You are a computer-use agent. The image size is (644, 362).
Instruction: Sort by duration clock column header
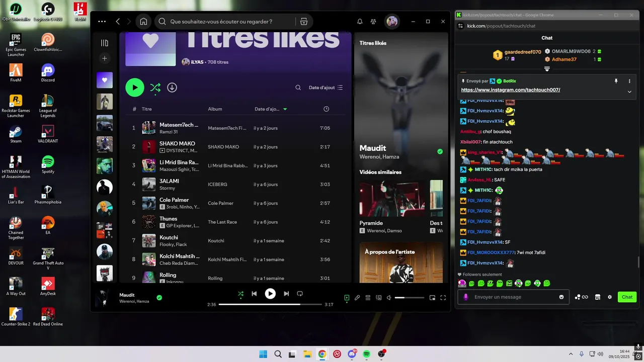pyautogui.click(x=326, y=109)
